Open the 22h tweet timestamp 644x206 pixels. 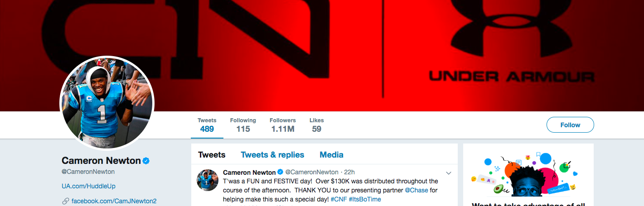click(x=349, y=172)
